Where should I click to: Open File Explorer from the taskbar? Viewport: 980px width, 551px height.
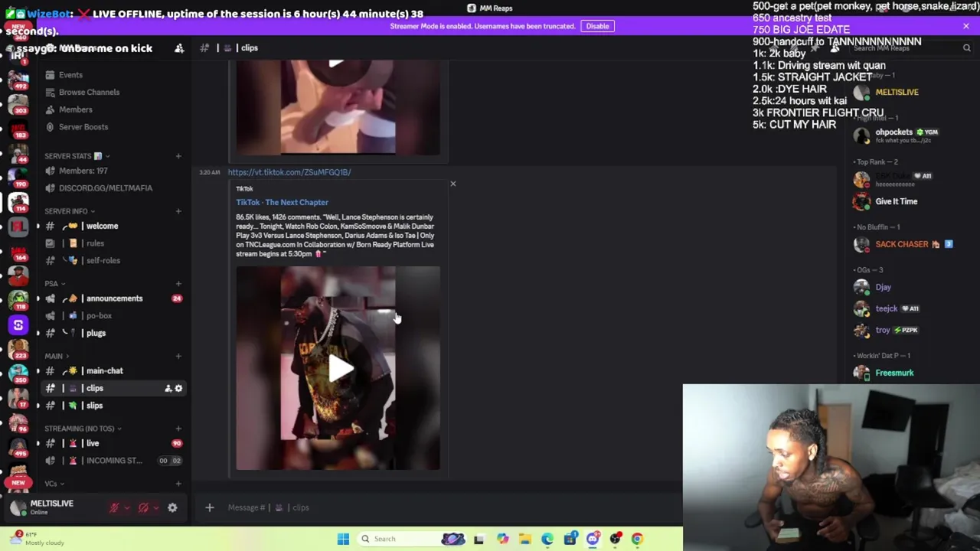(525, 539)
